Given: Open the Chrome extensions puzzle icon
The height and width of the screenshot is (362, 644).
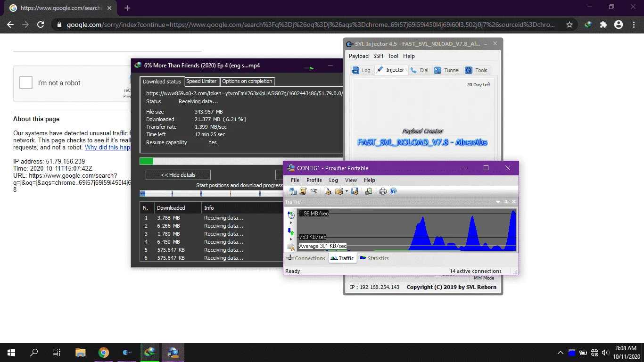Looking at the screenshot, I should coord(603,25).
